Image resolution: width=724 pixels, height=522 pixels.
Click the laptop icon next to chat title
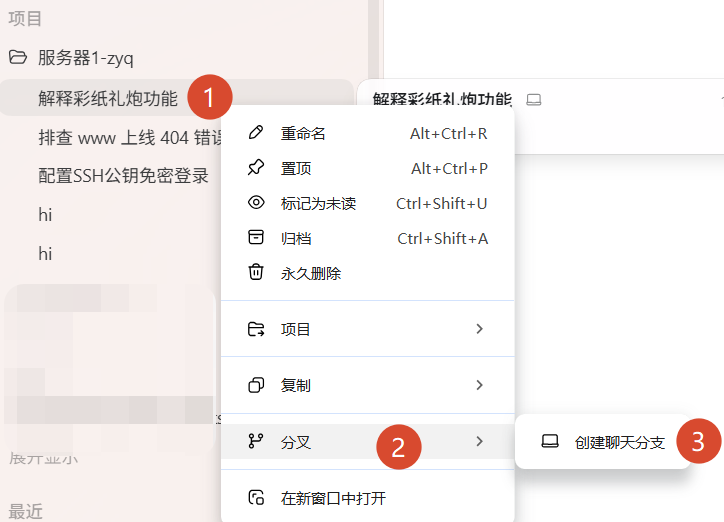point(534,100)
